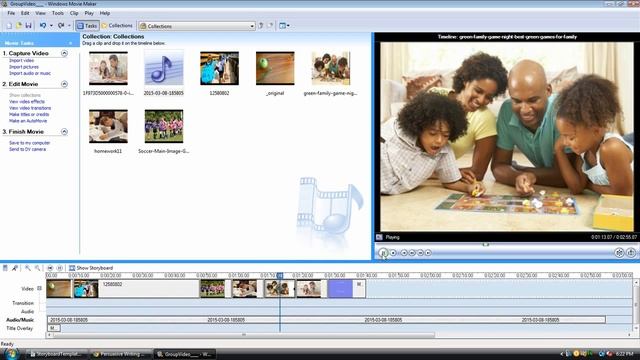Select the Soccer-Main-Image clip thumbnail

point(164,126)
